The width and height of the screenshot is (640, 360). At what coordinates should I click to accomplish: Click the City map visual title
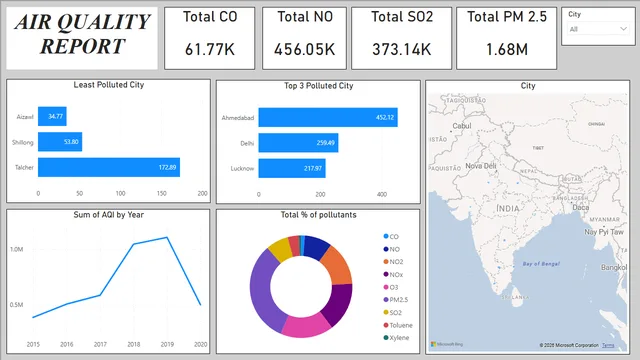pyautogui.click(x=528, y=86)
